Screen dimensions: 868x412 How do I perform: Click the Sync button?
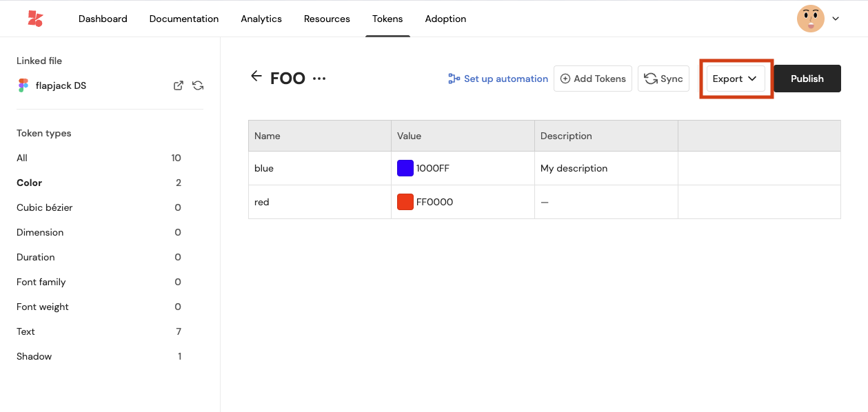coord(663,79)
